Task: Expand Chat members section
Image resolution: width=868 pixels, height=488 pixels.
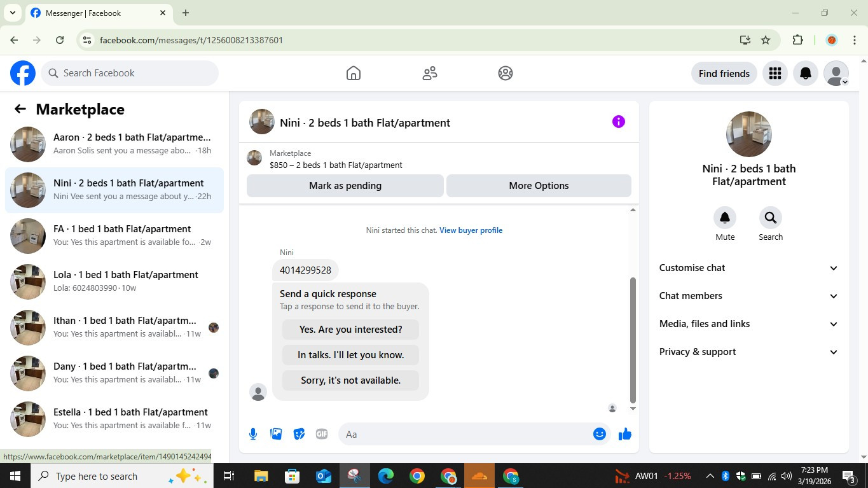Action: [x=749, y=296]
